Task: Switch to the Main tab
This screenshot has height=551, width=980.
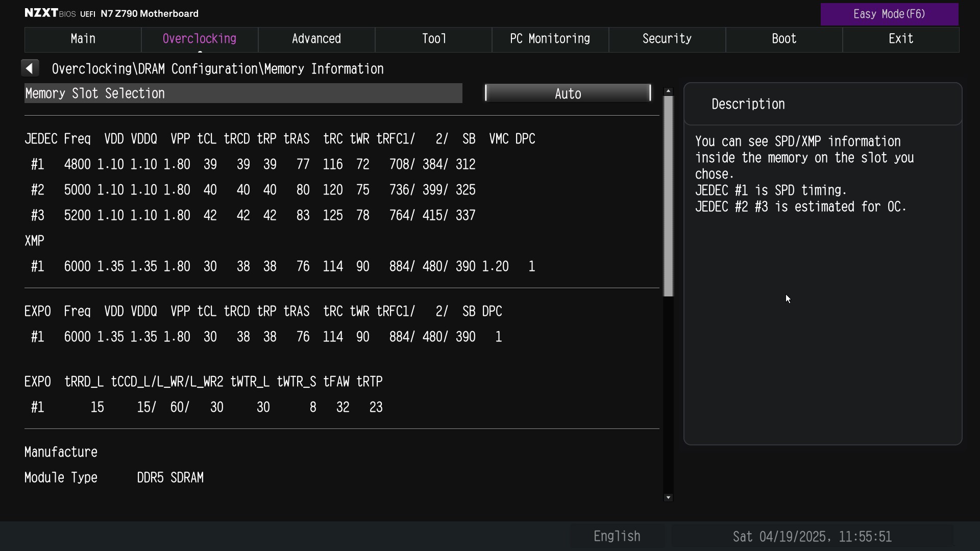Action: click(x=83, y=39)
